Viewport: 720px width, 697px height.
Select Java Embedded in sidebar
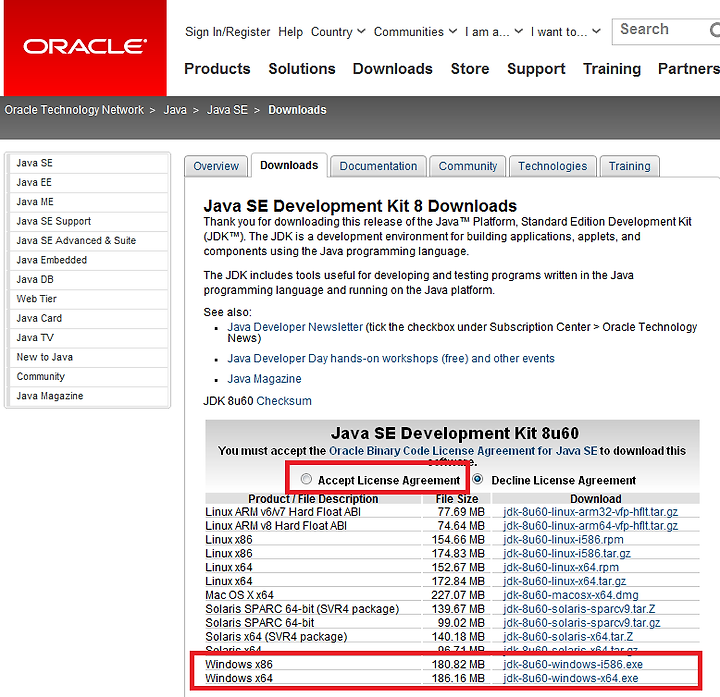click(88, 260)
